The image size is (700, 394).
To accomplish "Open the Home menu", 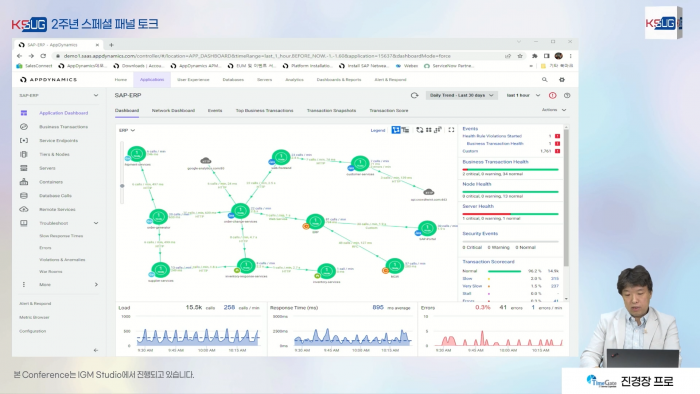I will click(121, 80).
